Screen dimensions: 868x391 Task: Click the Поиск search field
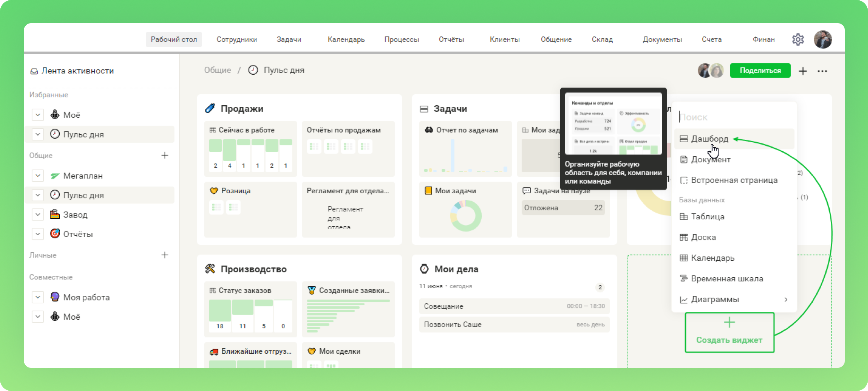734,117
